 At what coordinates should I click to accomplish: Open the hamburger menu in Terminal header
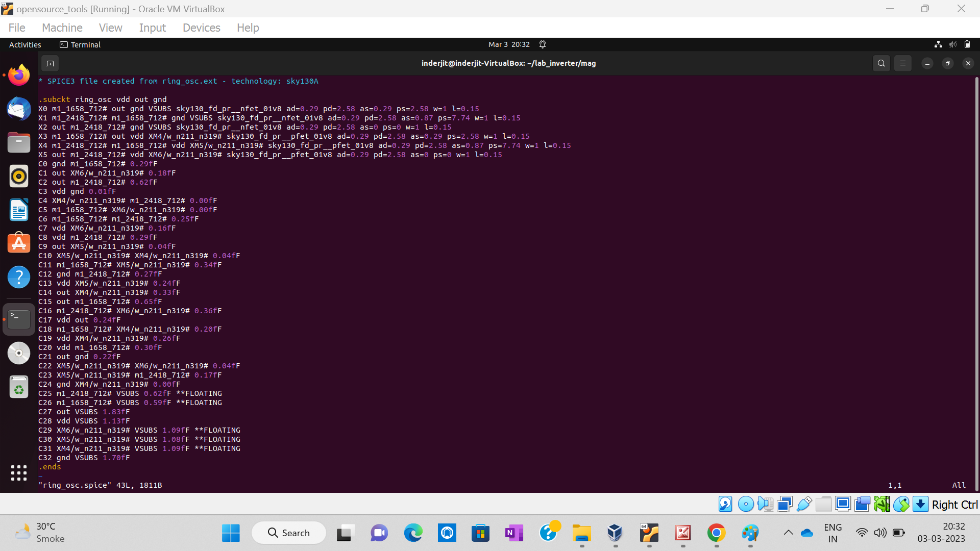tap(903, 63)
